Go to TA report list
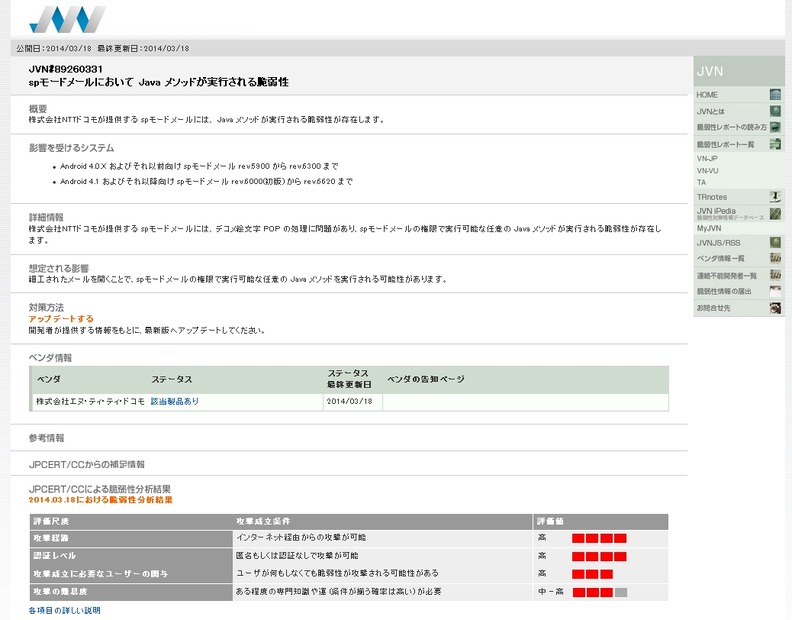The image size is (792, 620). click(x=701, y=182)
